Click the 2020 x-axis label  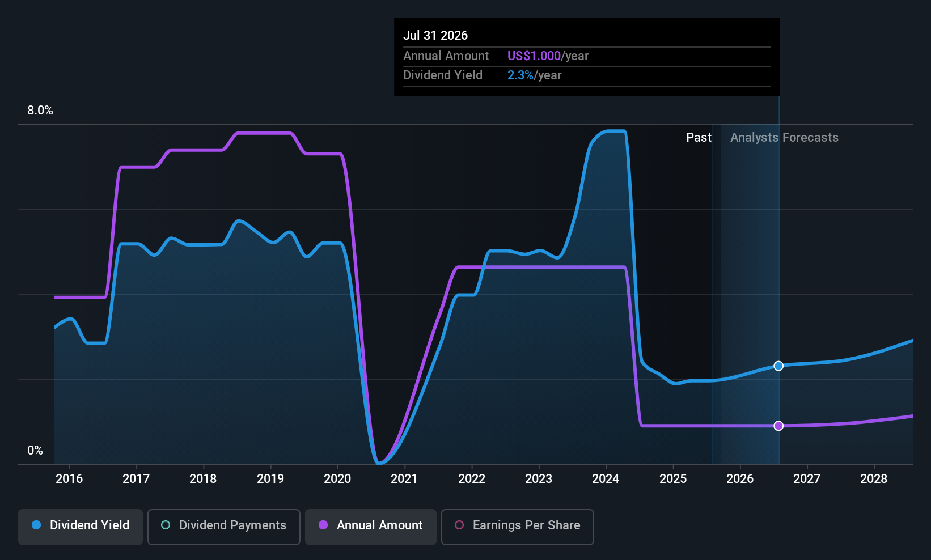[x=337, y=479]
